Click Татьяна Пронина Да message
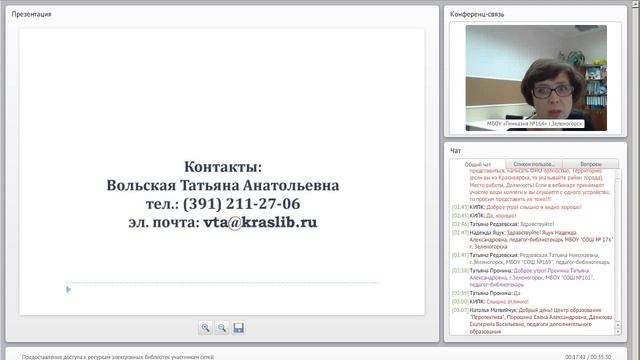Viewport: 640px width, 360px height. 486,293
